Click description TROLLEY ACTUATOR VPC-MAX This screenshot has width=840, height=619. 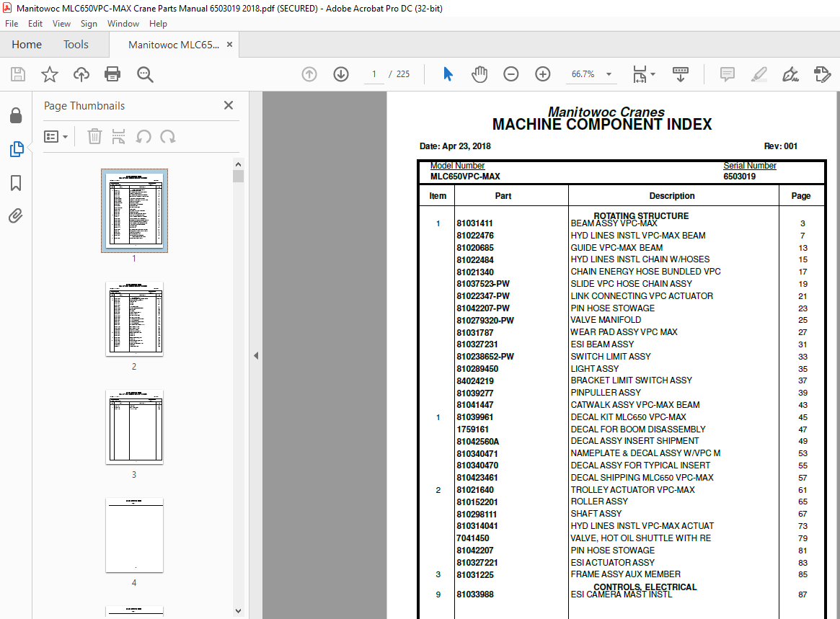[632, 489]
